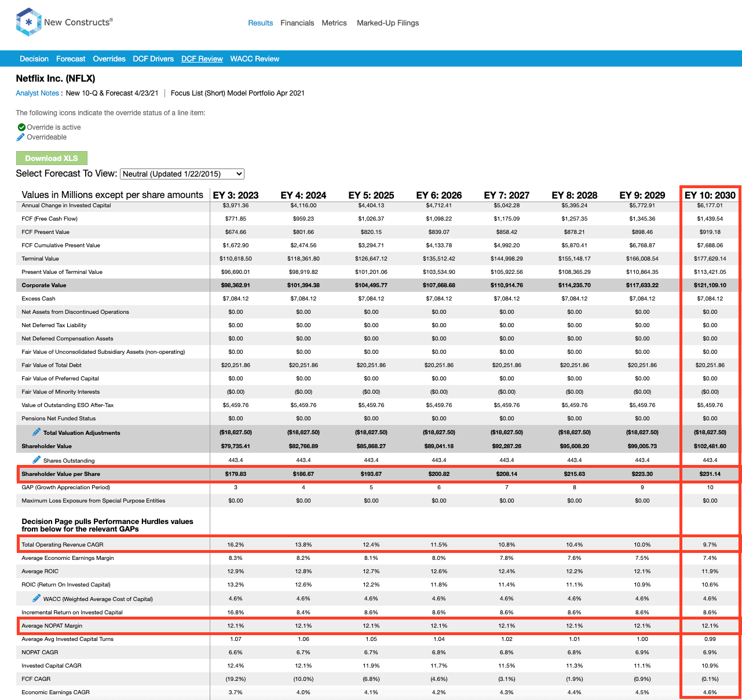Viewport: 742px width, 700px height.
Task: Click the Fair Value of Total Debt label
Action: [52, 365]
